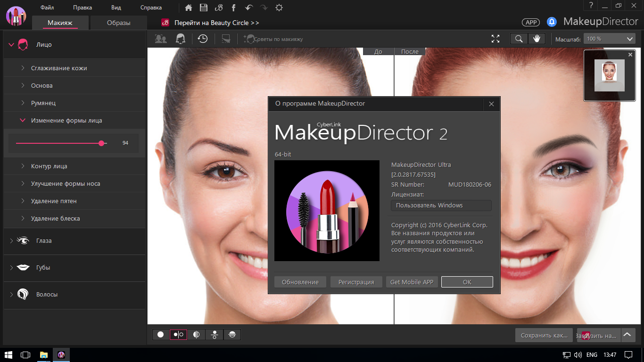Open the Правка menu
644x362 pixels.
(x=83, y=8)
